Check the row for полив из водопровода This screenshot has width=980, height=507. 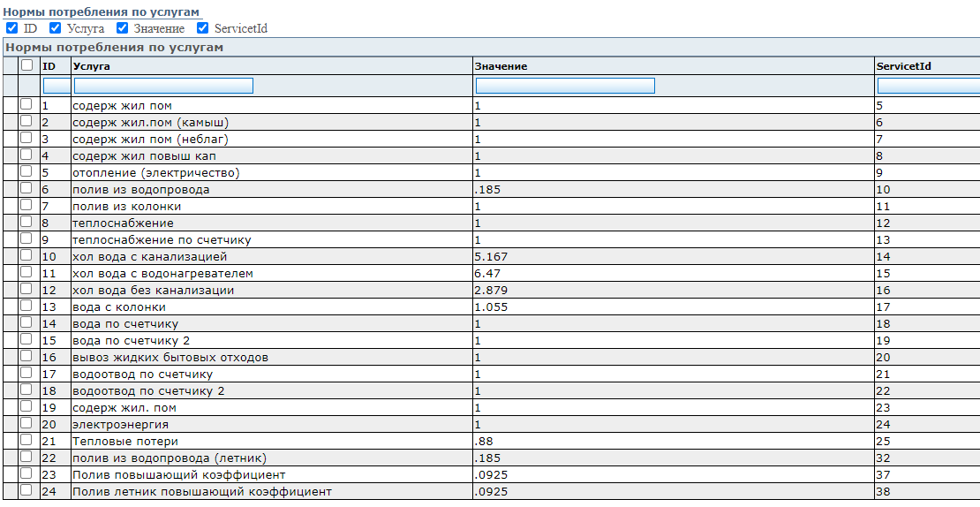click(x=26, y=188)
